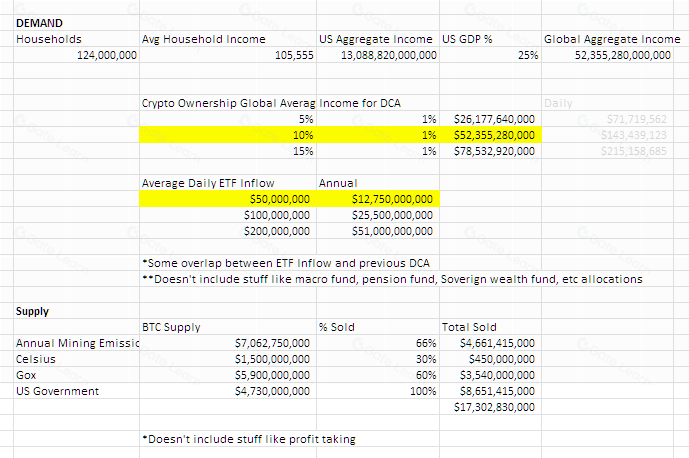The width and height of the screenshot is (689, 458).
Task: Click the Supply heading cell
Action: pos(76,311)
